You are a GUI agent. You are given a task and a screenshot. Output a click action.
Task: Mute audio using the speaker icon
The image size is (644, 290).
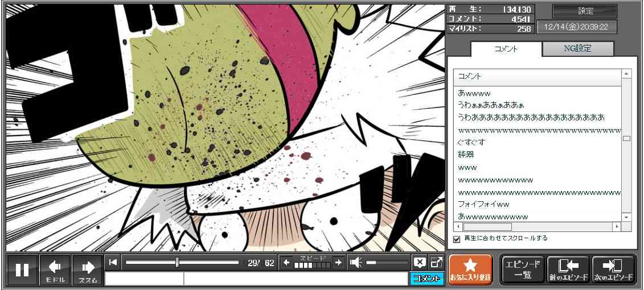pyautogui.click(x=356, y=262)
